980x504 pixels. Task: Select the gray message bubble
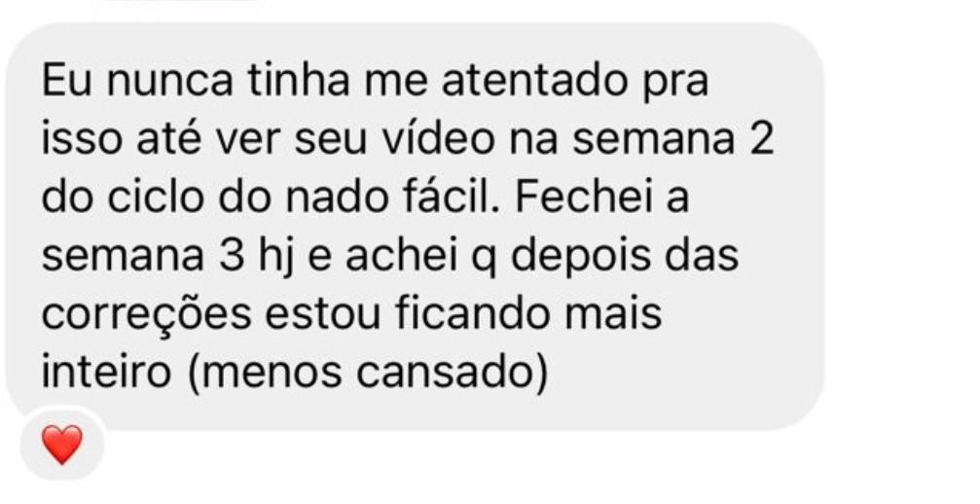point(415,226)
